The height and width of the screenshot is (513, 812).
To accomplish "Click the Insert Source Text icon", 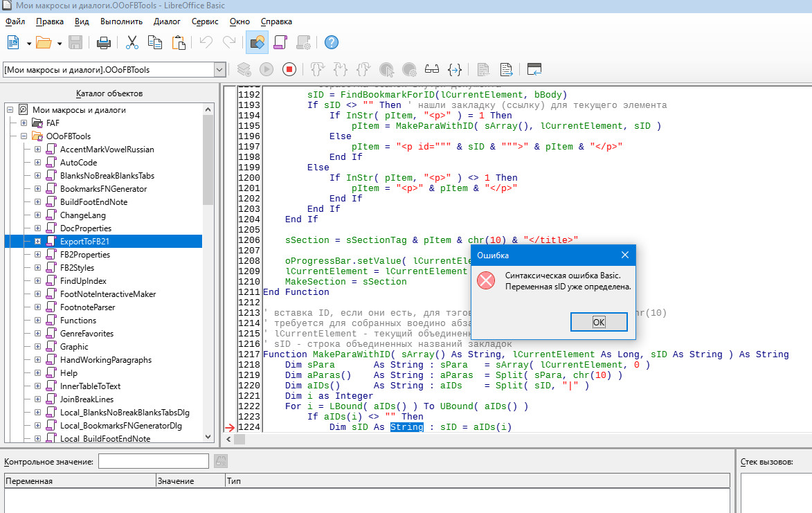I will click(483, 69).
